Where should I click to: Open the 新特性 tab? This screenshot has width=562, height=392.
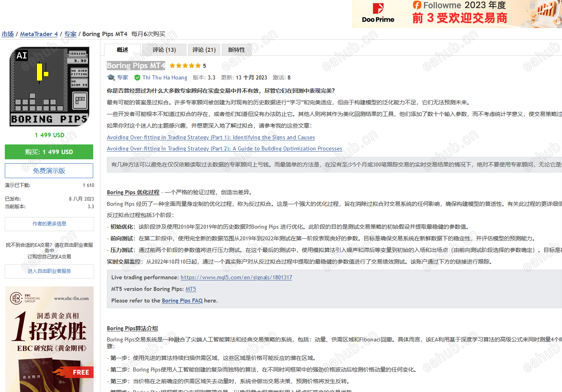237,50
